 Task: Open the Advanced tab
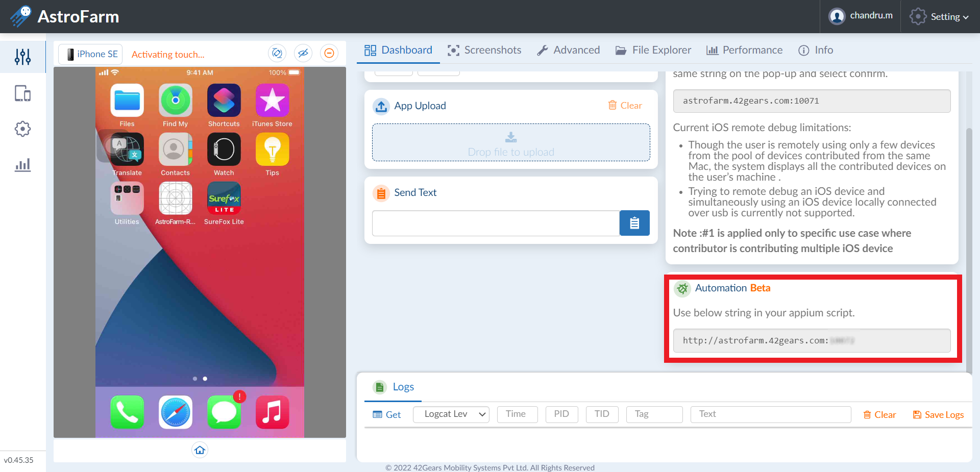point(568,50)
